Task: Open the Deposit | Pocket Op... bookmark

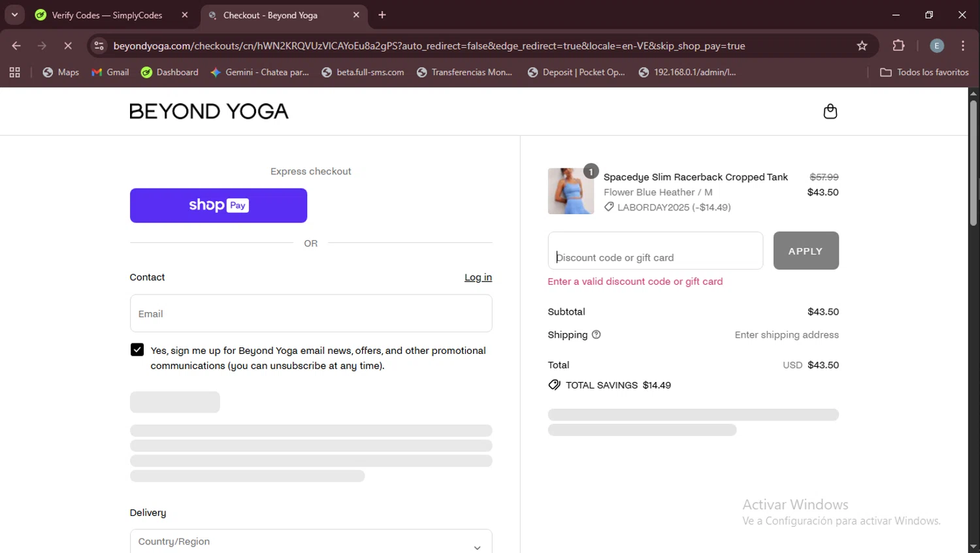Action: click(576, 72)
